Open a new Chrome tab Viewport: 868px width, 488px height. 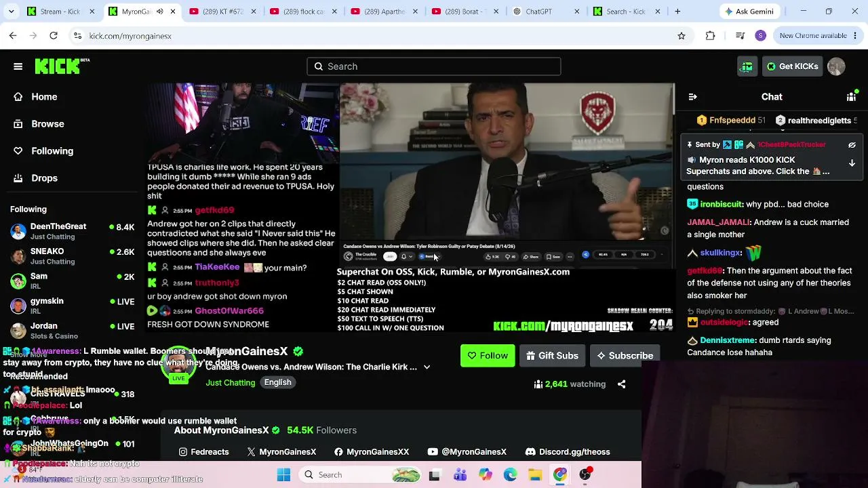(x=677, y=12)
